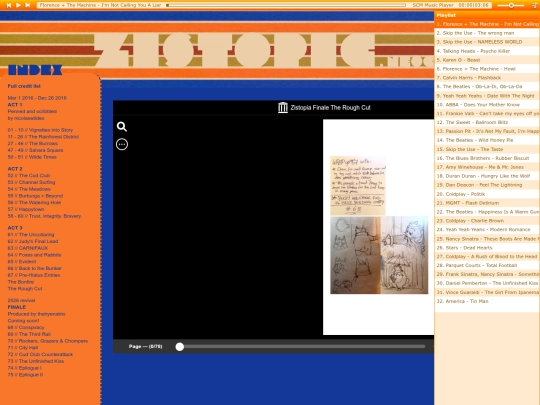Play MGMT - Flash Delirium

(487, 203)
